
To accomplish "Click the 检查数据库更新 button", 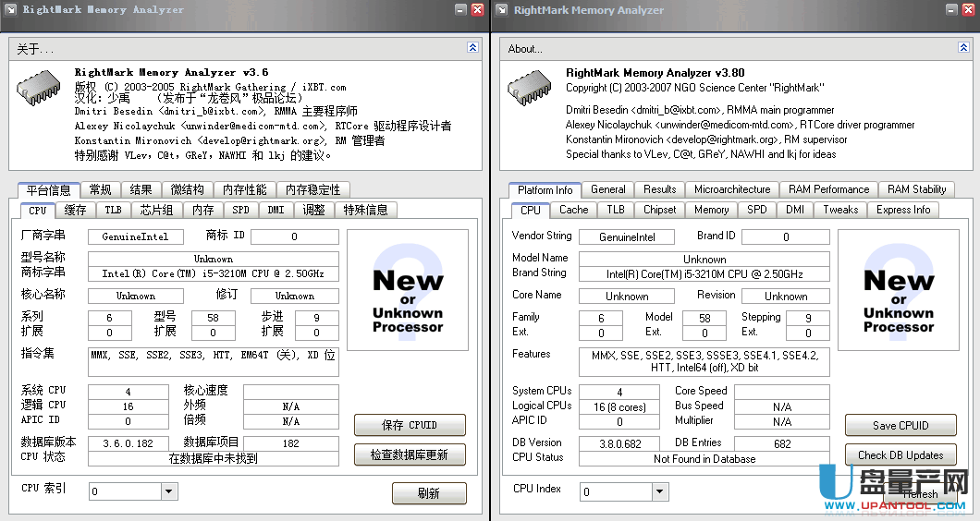I will click(410, 454).
